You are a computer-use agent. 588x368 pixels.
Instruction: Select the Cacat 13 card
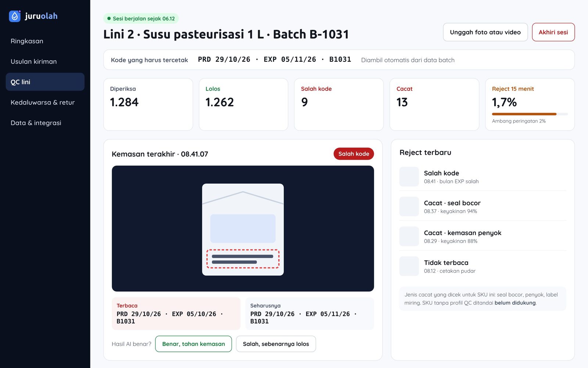coord(434,105)
